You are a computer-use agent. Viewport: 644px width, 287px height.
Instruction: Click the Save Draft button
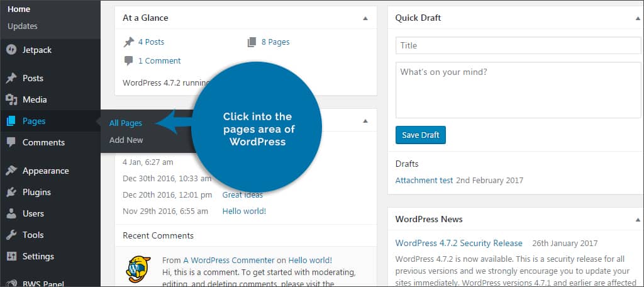421,135
